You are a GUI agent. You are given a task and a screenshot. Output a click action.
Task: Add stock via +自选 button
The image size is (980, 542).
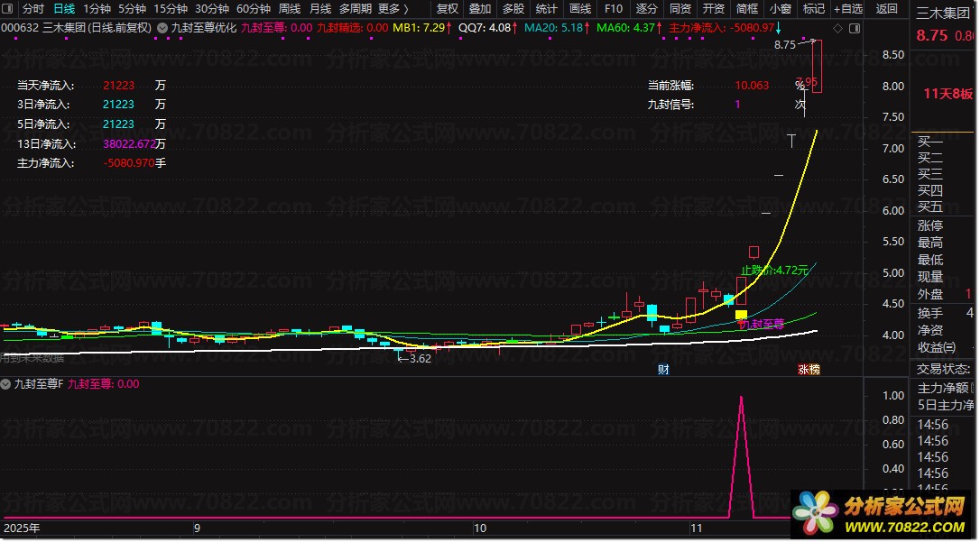click(x=848, y=9)
